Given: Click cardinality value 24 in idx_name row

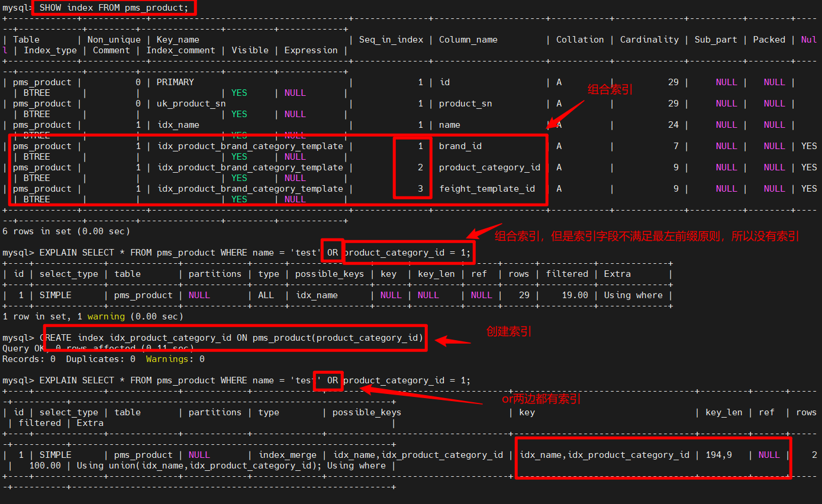Looking at the screenshot, I should coord(673,125).
